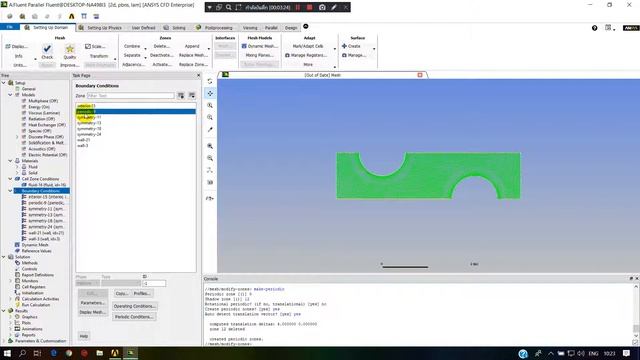Switch to the Postprocessing tab
The image size is (640, 360).
214,28
